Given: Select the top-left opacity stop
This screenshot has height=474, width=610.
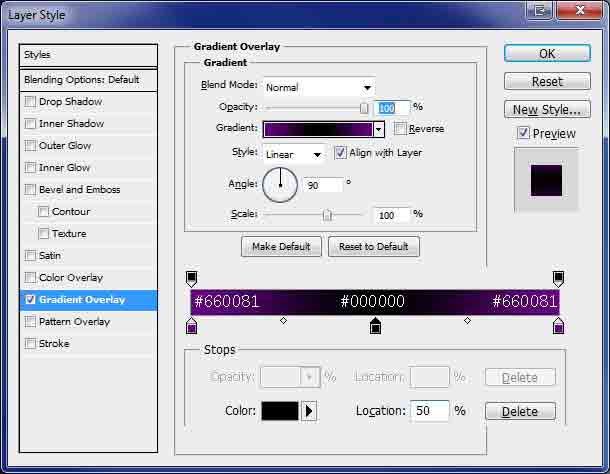Looking at the screenshot, I should pos(192,277).
